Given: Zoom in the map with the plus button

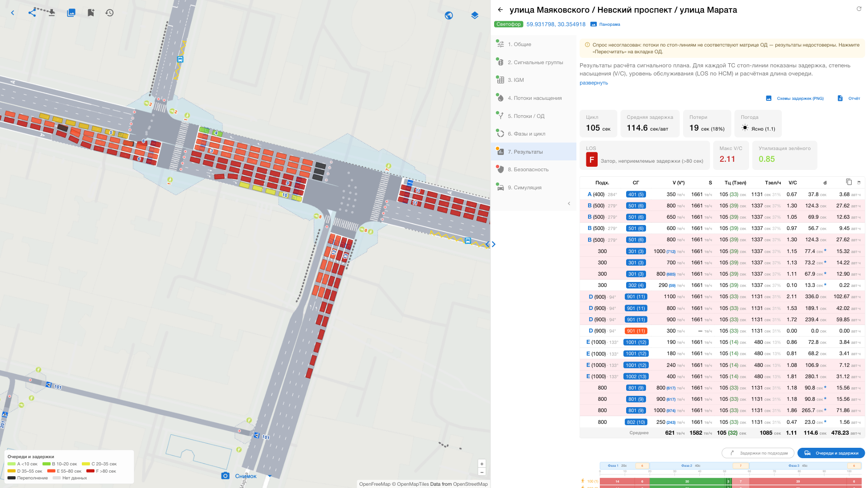Looking at the screenshot, I should coord(482,464).
